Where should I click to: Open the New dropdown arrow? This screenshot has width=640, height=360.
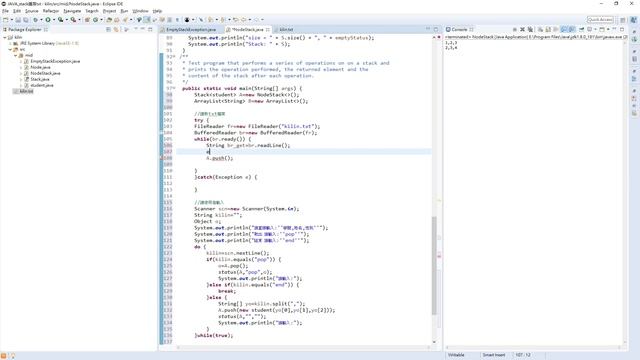pos(12,20)
